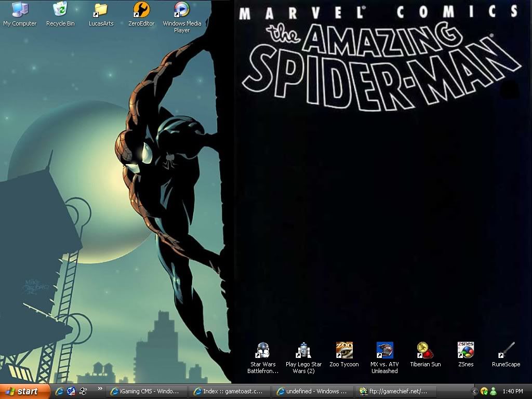Select the Tiberian Sun shortcut
The image size is (532, 399).
coord(425,354)
